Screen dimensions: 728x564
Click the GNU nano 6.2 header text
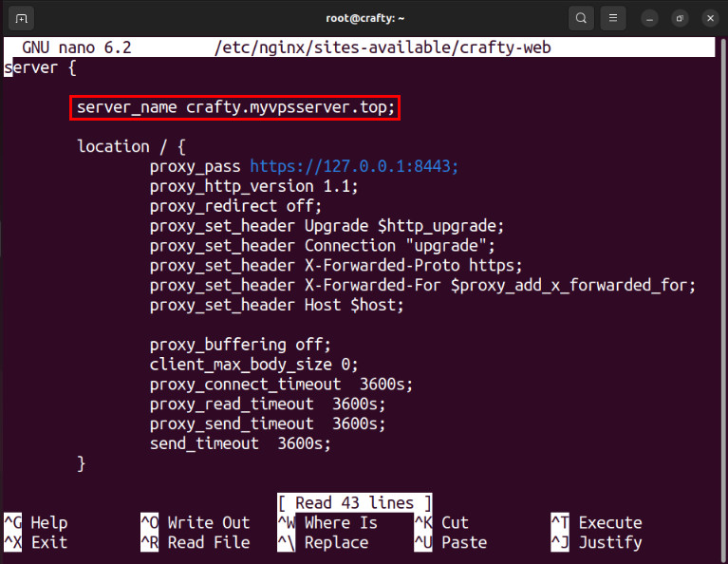click(x=77, y=47)
